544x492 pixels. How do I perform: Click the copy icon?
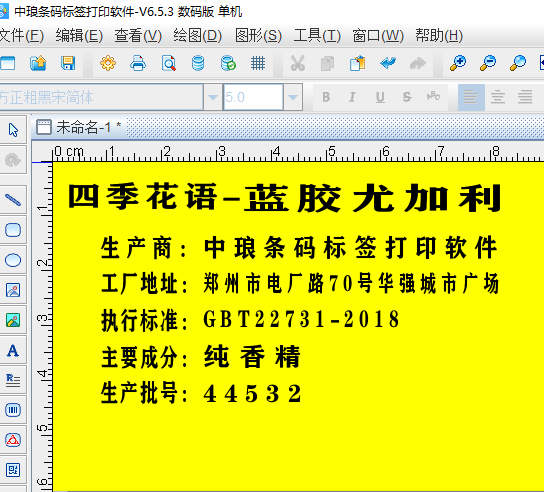click(327, 63)
